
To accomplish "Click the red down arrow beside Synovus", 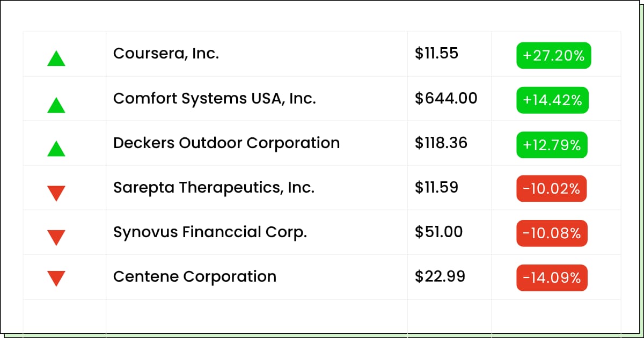I will tap(56, 238).
